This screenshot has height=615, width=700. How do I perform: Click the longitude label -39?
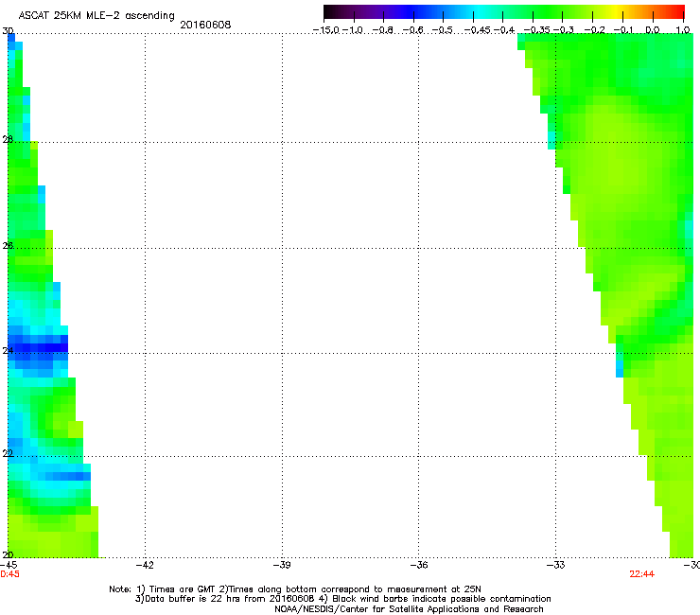(x=282, y=565)
